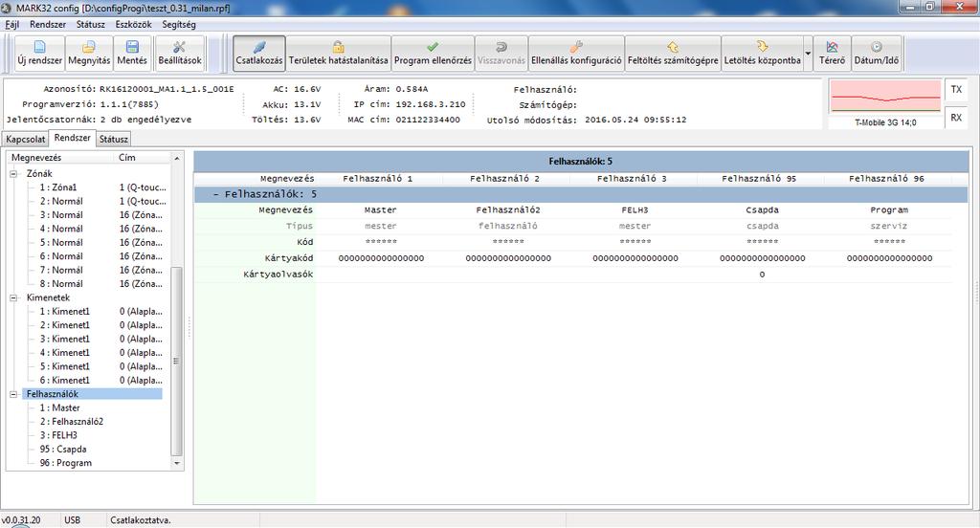
Task: Click the Új rendszer toolbar button
Action: point(39,54)
